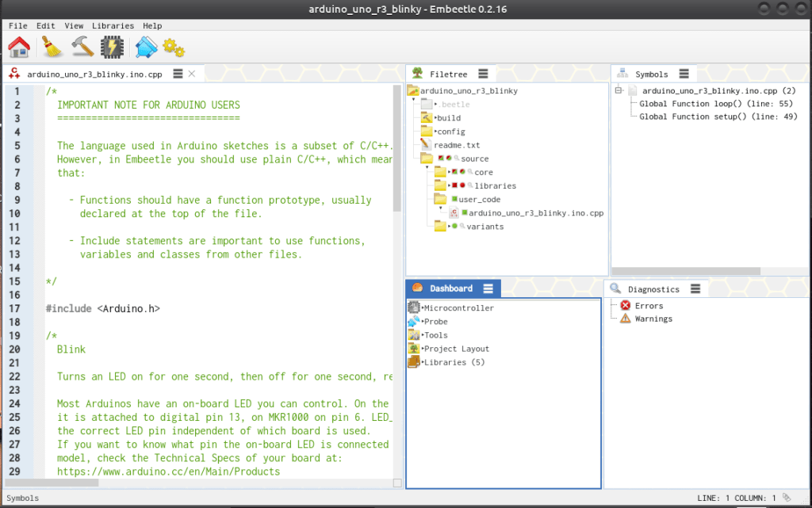Switch to the Dashboard tab
Screen dimensions: 812x508
451,288
